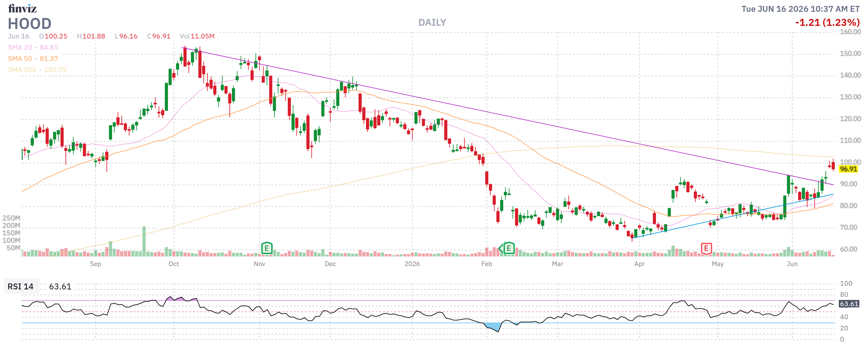Click the Mar label on the time axis
868x349 pixels.
[557, 264]
